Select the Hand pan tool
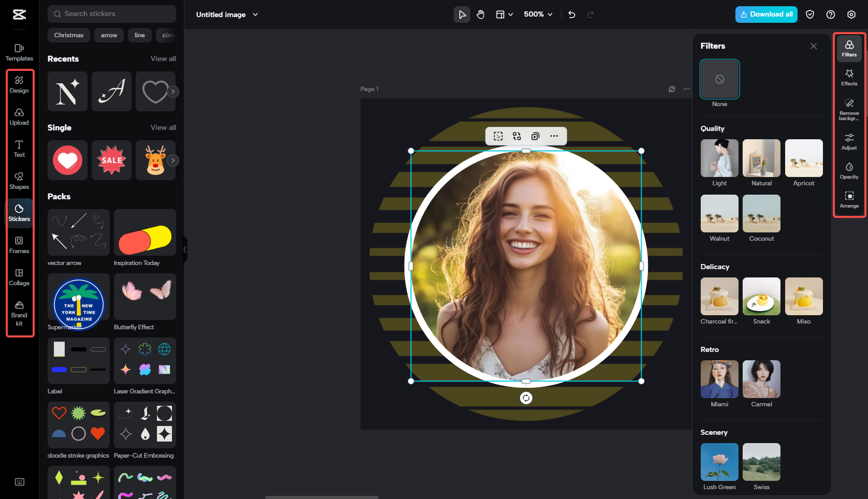 click(480, 14)
